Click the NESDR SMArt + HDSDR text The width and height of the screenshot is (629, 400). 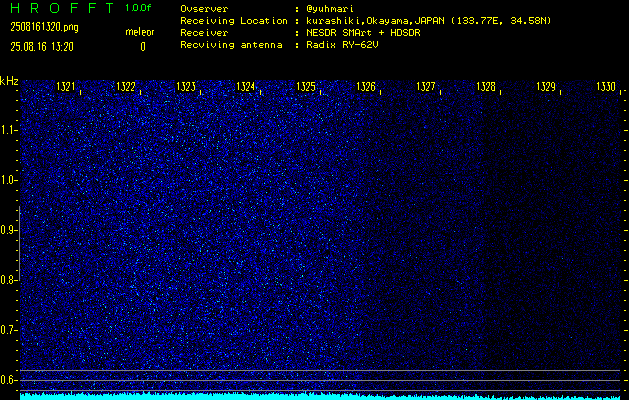363,33
